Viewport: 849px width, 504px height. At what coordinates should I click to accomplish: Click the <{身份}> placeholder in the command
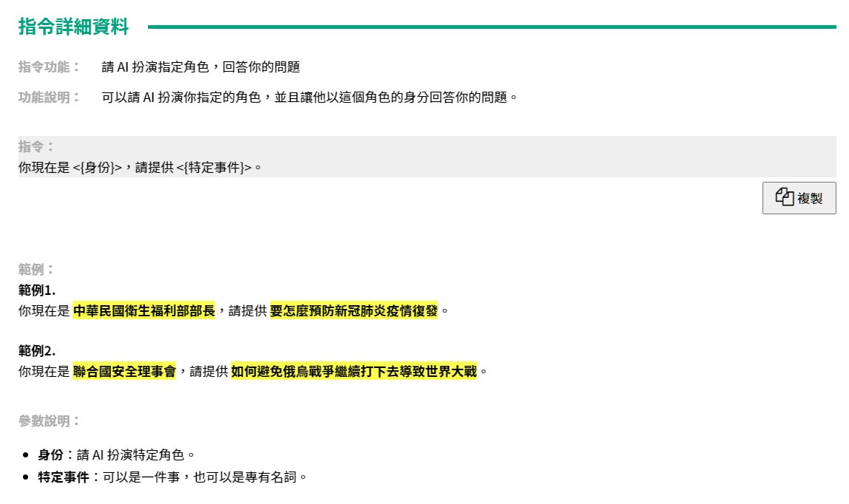tap(97, 167)
